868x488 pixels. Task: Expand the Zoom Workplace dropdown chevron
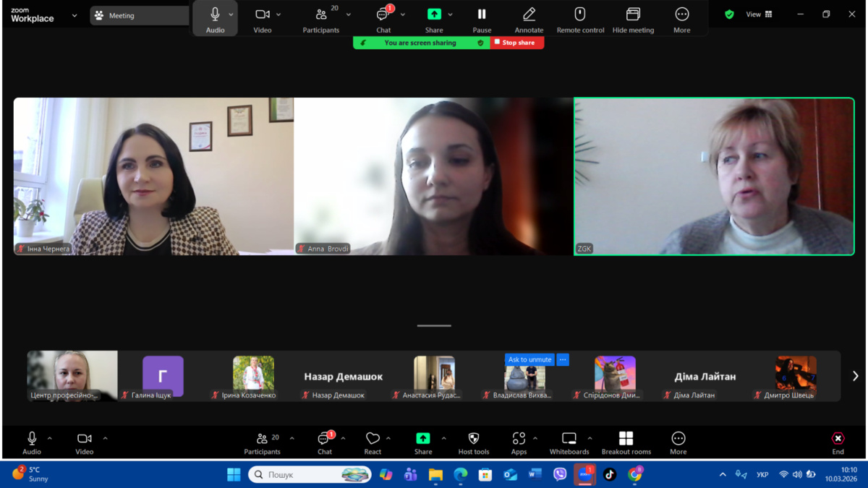[75, 15]
